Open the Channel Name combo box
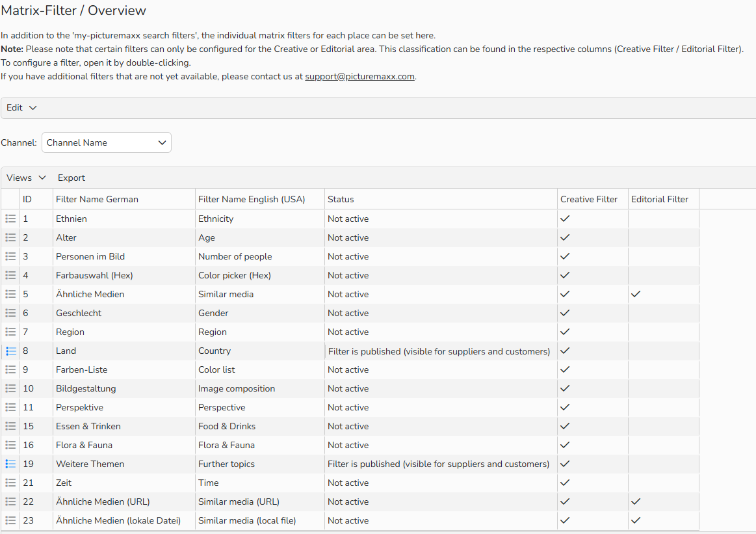This screenshot has height=534, width=756. click(107, 142)
